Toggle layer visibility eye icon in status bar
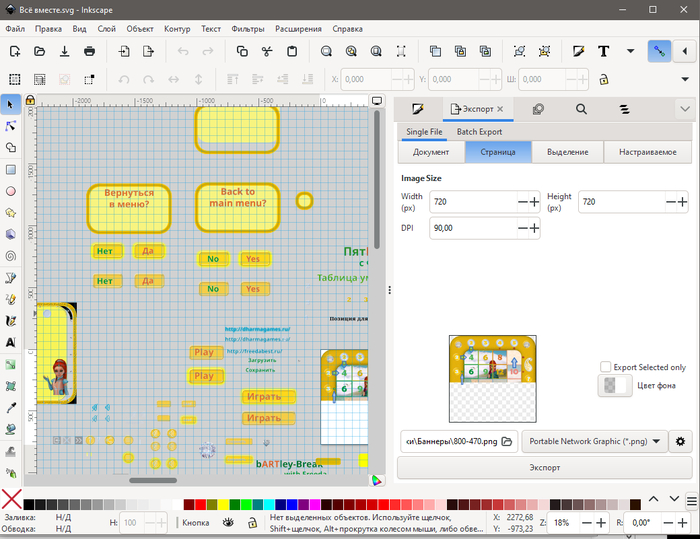The height and width of the screenshot is (539, 700). tap(228, 522)
